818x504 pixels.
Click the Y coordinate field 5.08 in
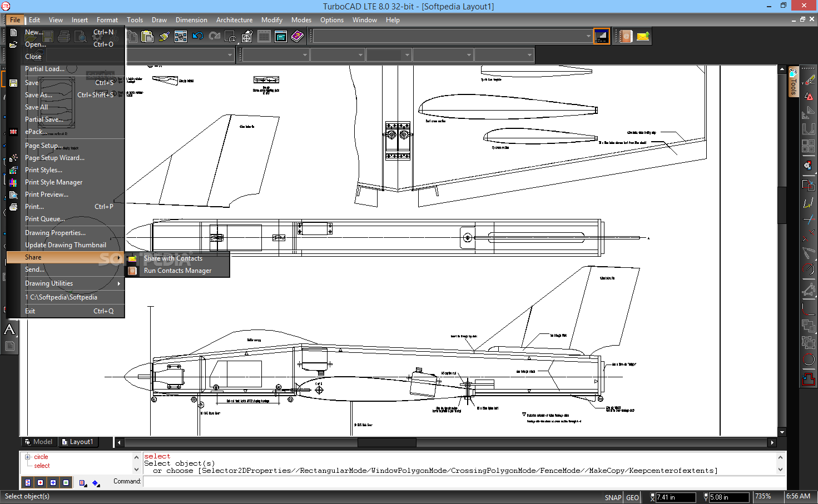[x=729, y=497]
